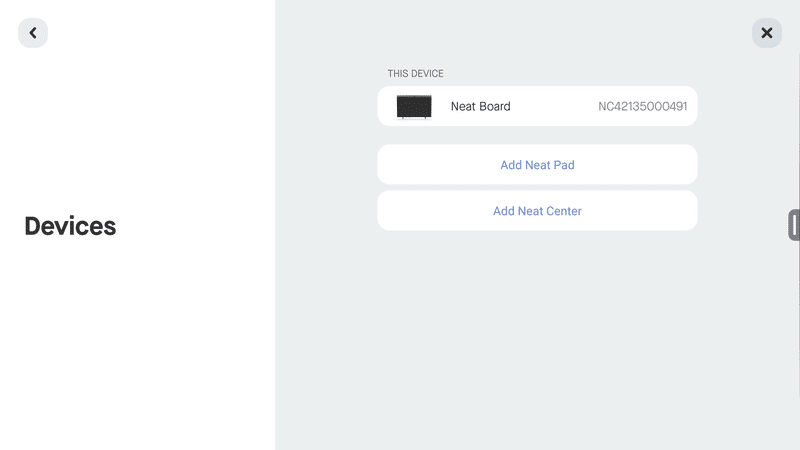
Task: Click the word Board in the device name
Action: [494, 106]
